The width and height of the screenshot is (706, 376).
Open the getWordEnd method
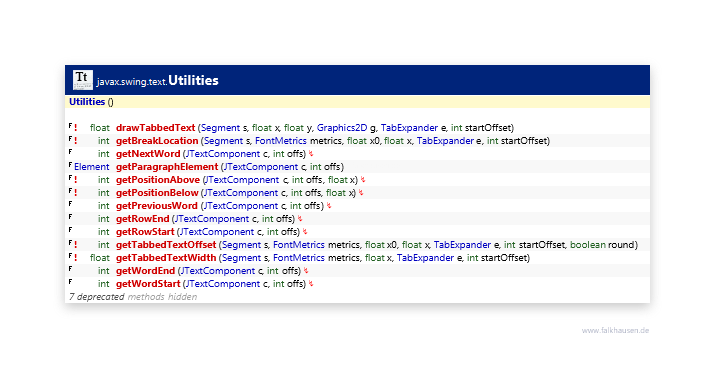[x=145, y=271]
